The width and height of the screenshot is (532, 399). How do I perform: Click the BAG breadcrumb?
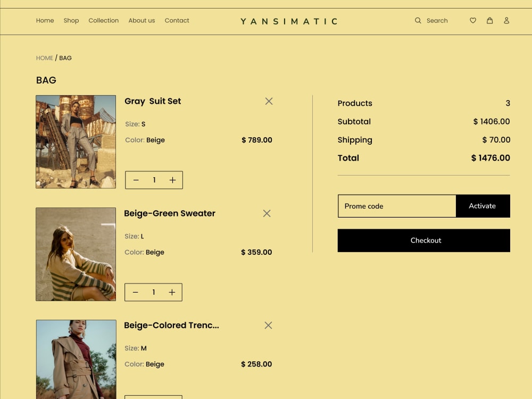(x=65, y=58)
